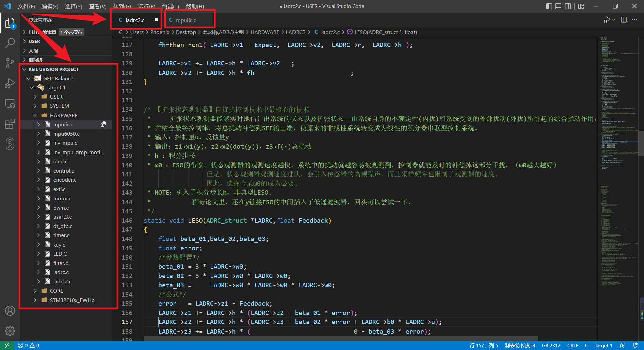Click the errors and warnings indicator
The height and width of the screenshot is (350, 644).
tap(29, 345)
